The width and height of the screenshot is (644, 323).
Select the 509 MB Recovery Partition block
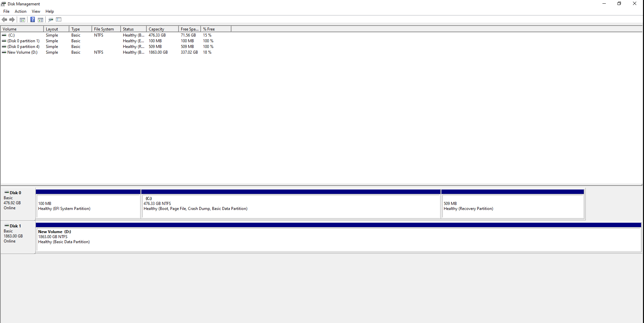coord(512,206)
